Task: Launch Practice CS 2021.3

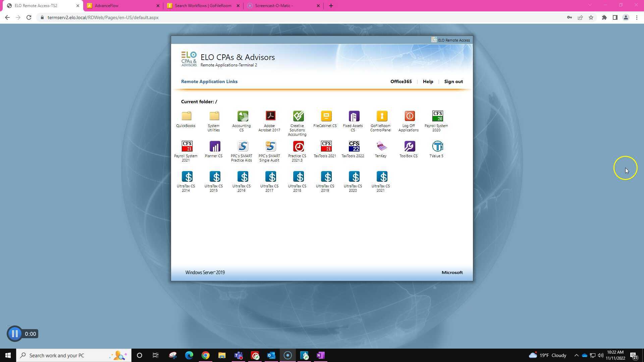Action: 298,147
